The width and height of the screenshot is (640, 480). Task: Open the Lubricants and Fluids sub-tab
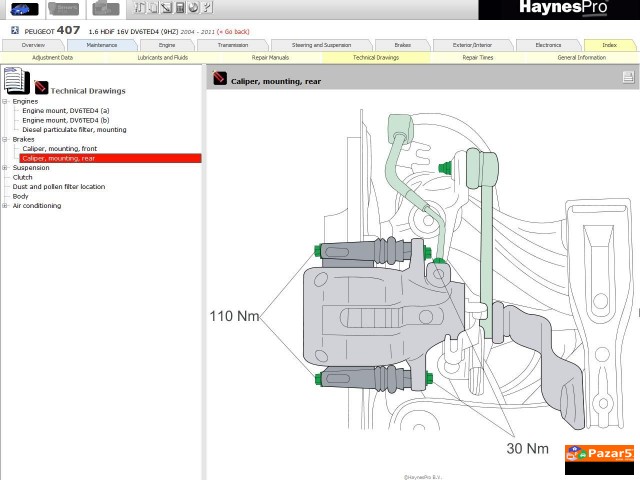(x=162, y=58)
